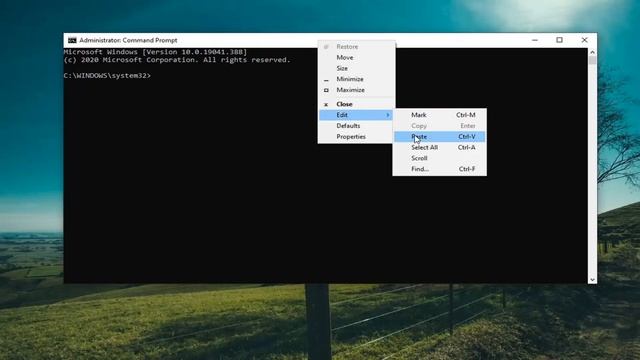Viewport: 640px width, 360px height.
Task: Click the Microsoft Windows version text line
Action: click(x=156, y=52)
